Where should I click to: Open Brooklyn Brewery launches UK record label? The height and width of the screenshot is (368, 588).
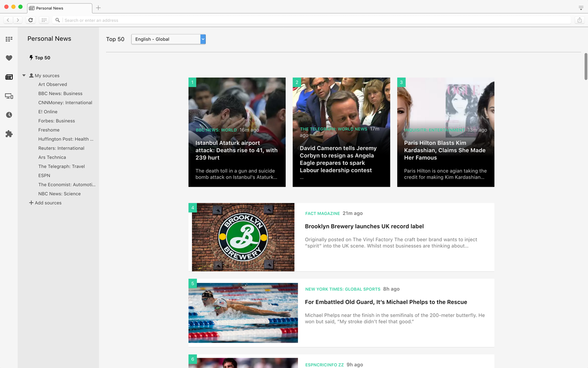[x=364, y=227]
